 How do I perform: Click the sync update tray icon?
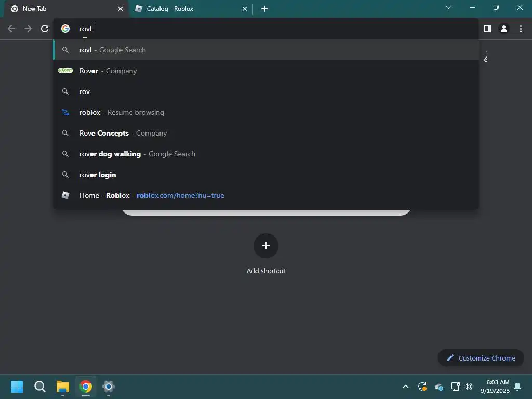pyautogui.click(x=422, y=387)
